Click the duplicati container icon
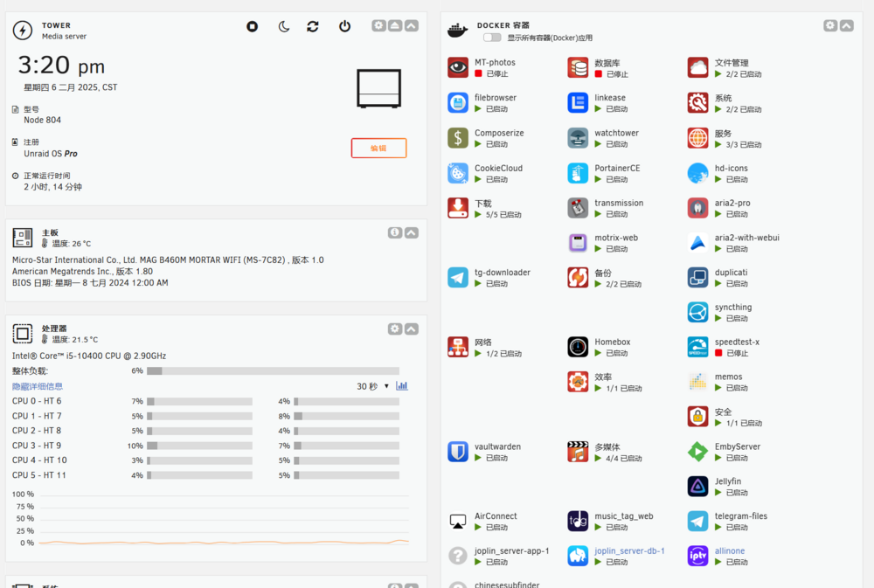This screenshot has height=588, width=874. point(697,278)
